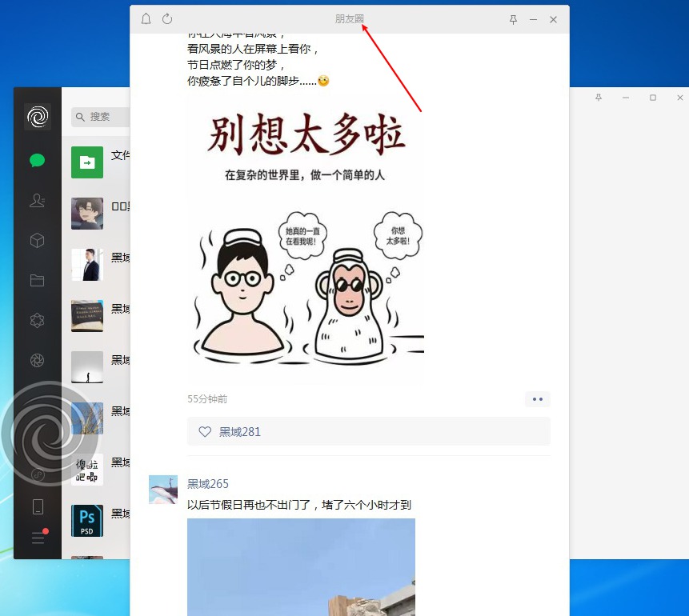The width and height of the screenshot is (689, 616).
Task: Open the chat files folder icon
Action: click(x=38, y=280)
